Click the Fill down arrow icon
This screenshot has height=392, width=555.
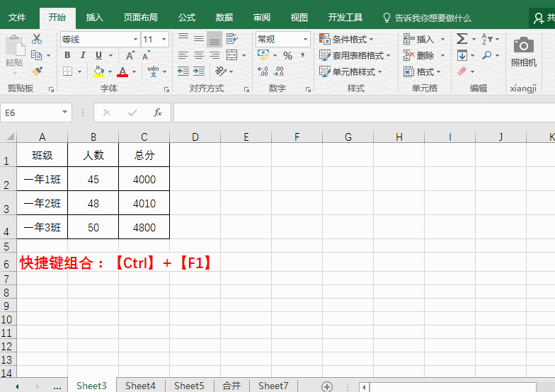pyautogui.click(x=462, y=55)
